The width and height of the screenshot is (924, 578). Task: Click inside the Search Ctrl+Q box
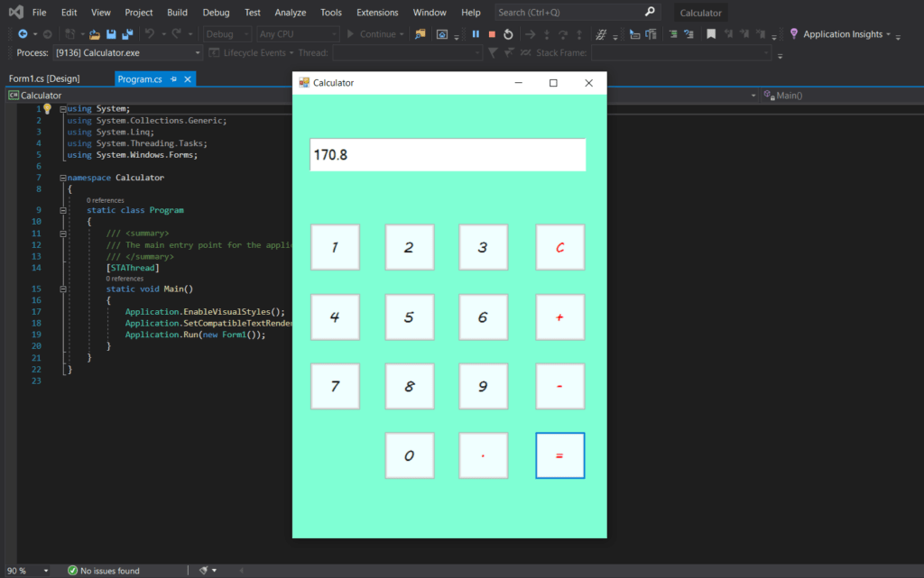click(x=568, y=13)
